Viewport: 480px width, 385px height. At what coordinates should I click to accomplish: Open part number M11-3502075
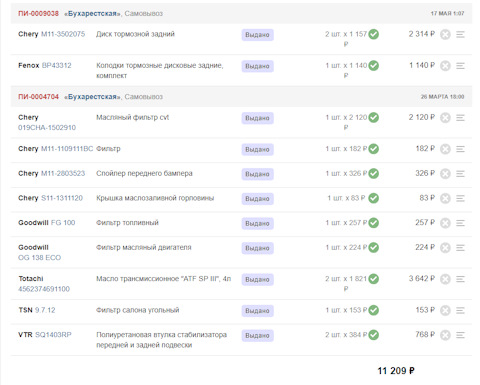[63, 34]
